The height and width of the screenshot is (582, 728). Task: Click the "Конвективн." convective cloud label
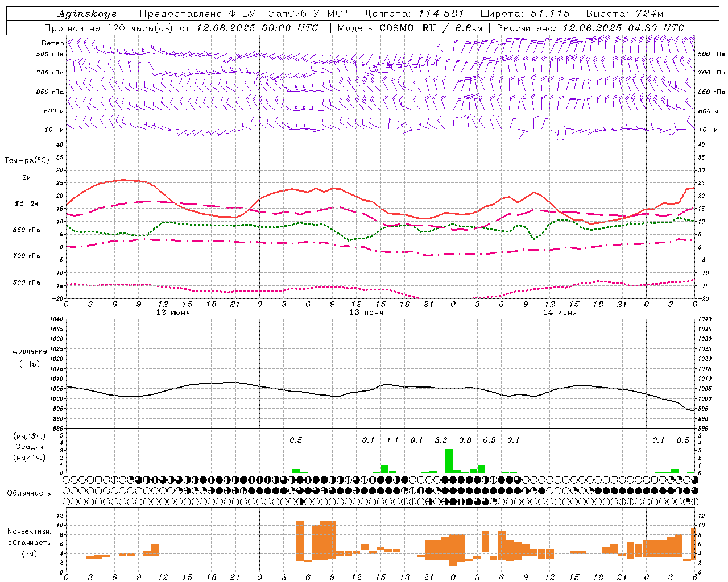(x=29, y=531)
